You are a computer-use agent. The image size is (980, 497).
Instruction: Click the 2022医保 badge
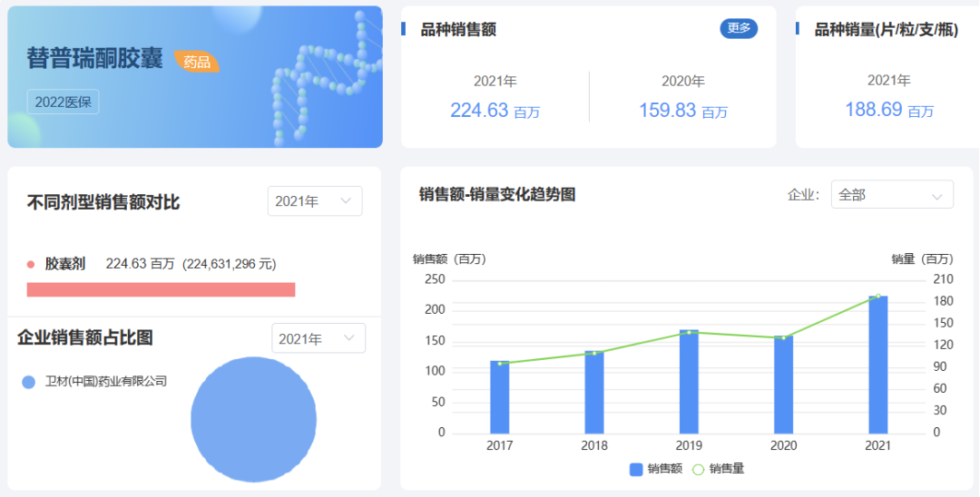pos(63,102)
